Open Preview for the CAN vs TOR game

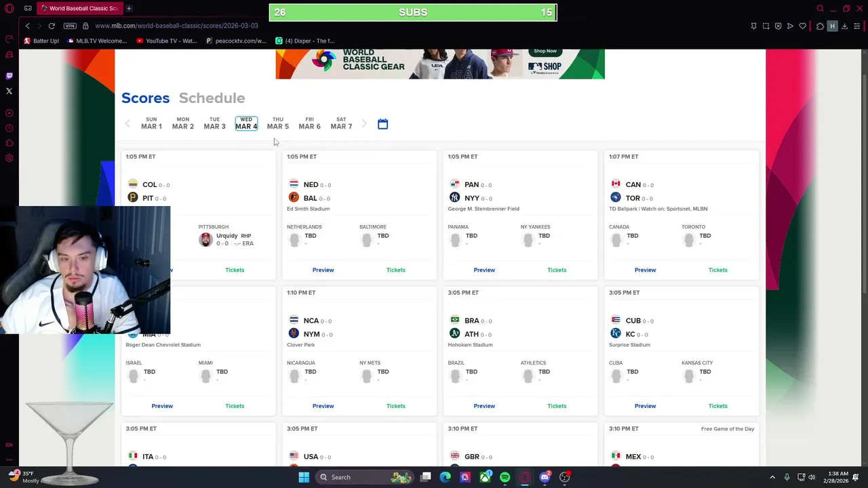pos(645,270)
